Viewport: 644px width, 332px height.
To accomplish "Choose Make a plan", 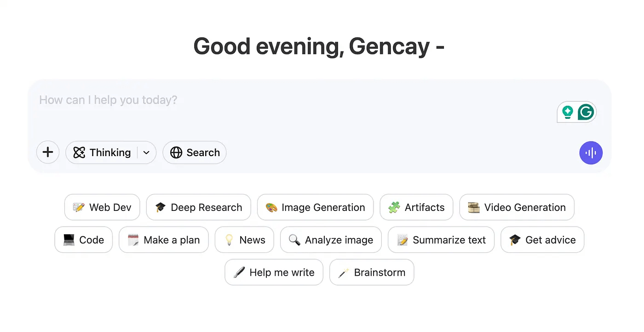I will tap(164, 240).
